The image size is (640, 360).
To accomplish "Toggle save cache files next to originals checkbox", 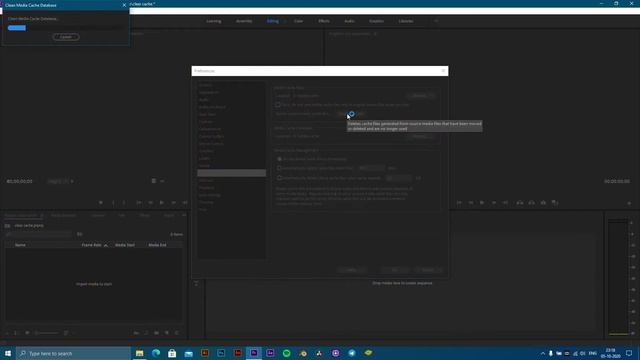I will [x=278, y=105].
